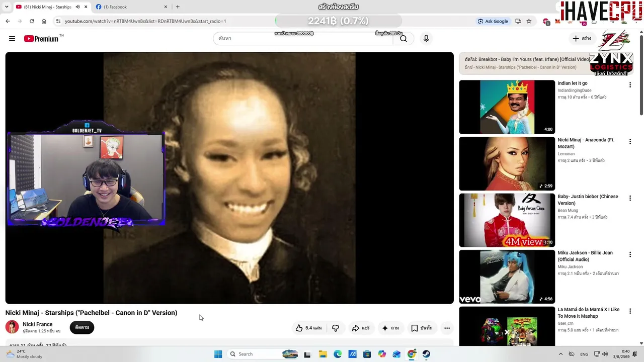Open Nicki Minaj - Anaconda (Ft. Mozart) thumbnail
Screen dimensions: 644x362
507,163
